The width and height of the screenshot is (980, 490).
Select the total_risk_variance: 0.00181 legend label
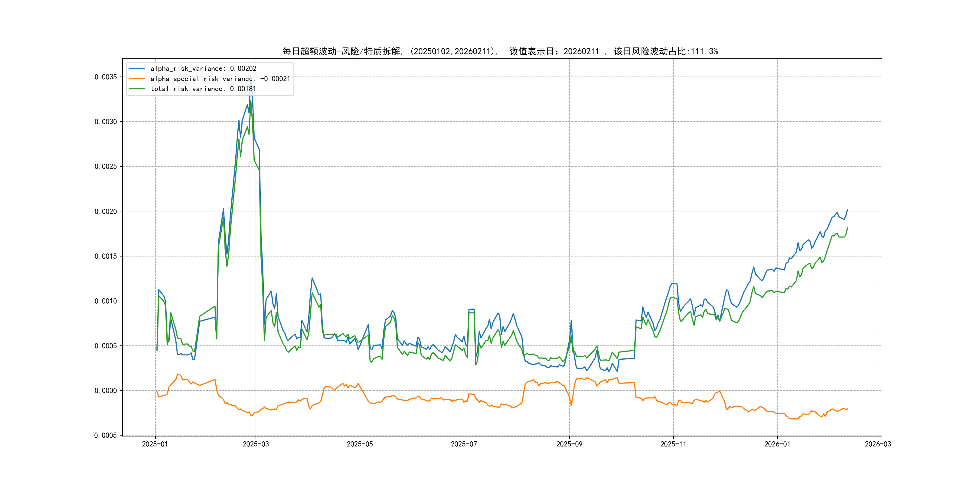[203, 89]
